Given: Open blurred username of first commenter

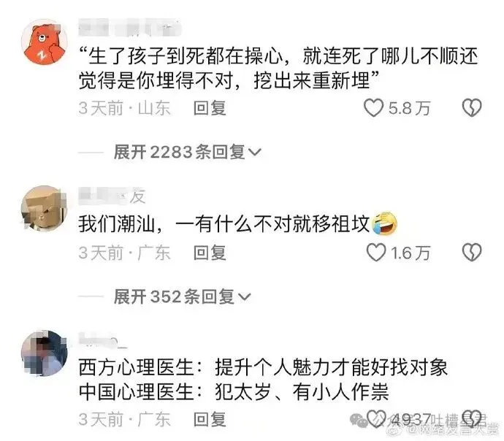Looking at the screenshot, I should tap(130, 27).
